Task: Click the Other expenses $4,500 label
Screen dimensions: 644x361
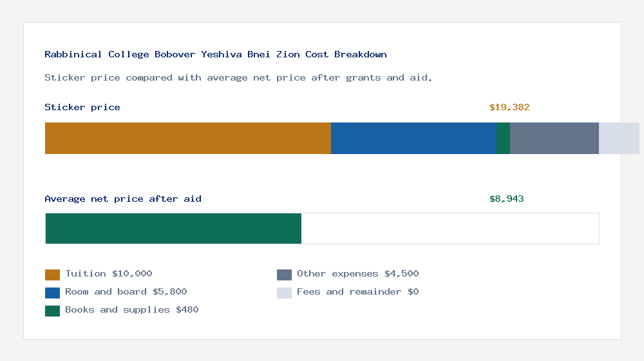Action: pos(357,274)
